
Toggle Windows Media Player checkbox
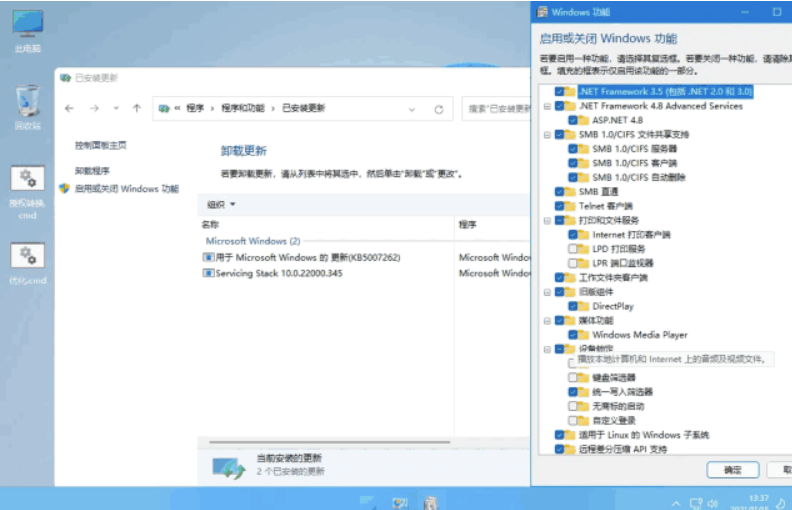point(573,335)
